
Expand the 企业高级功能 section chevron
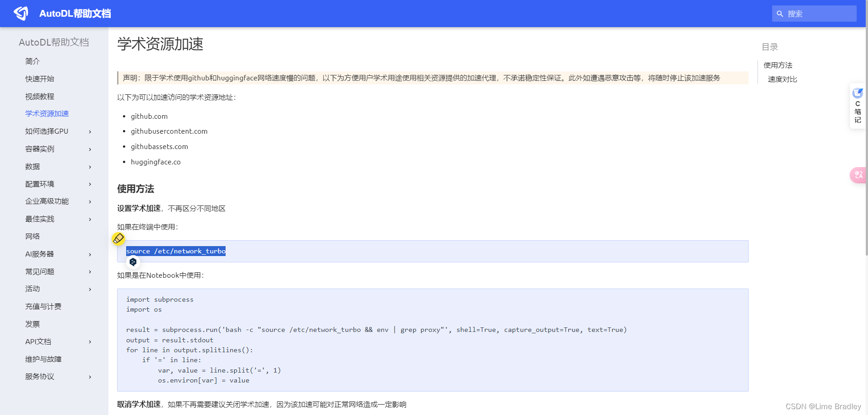(x=90, y=201)
